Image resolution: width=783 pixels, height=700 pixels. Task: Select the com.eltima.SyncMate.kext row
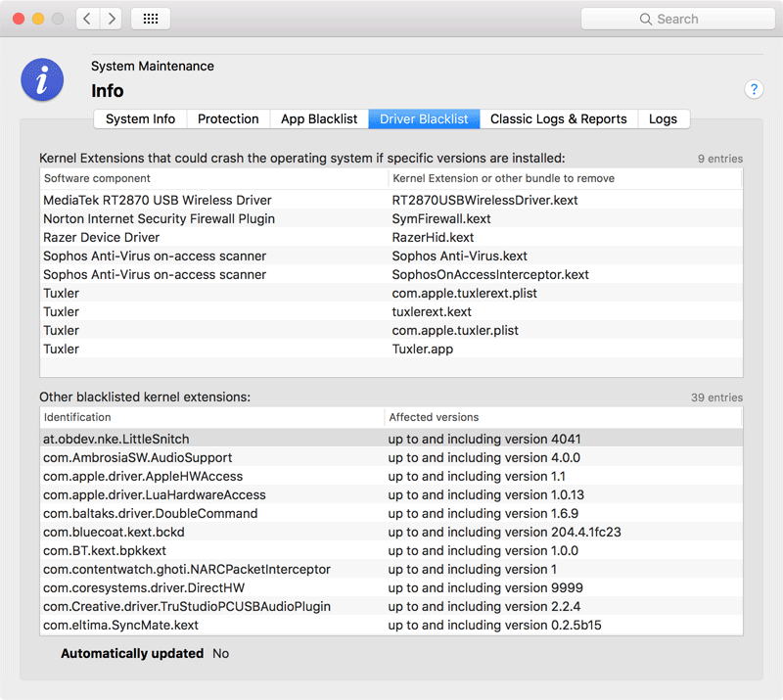click(391, 625)
